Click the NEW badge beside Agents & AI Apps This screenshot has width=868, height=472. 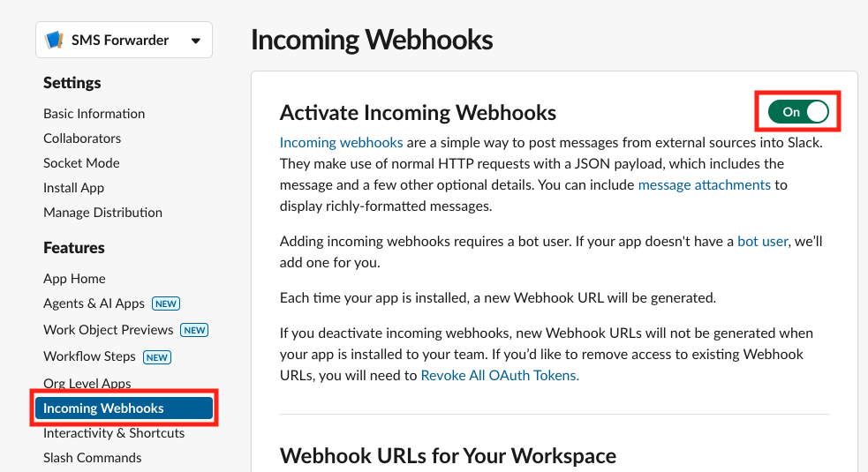click(166, 303)
